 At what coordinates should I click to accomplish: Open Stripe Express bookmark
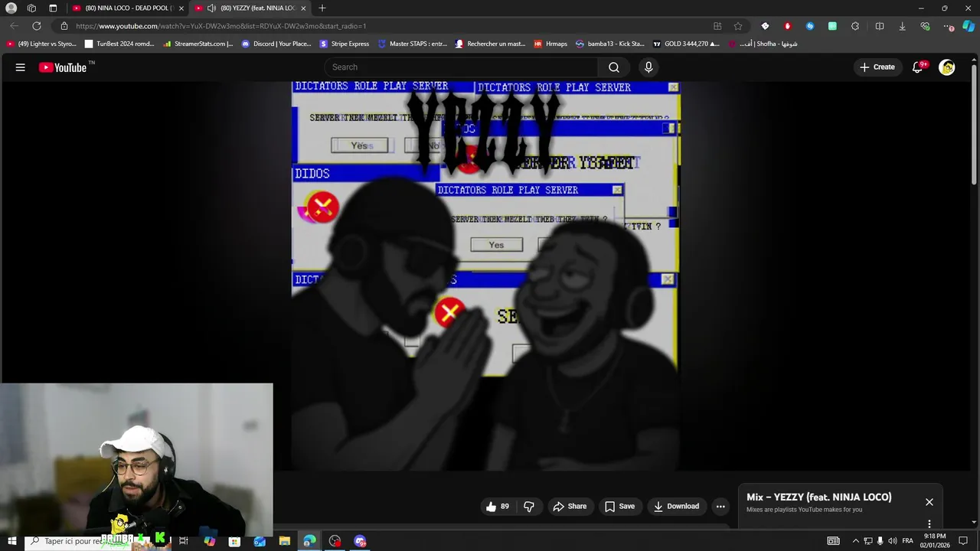point(345,44)
